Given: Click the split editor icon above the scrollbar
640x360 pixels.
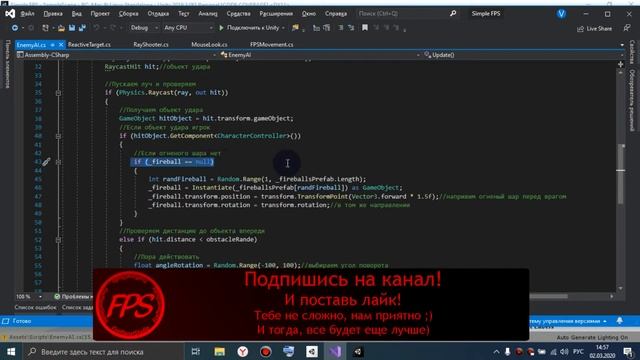Looking at the screenshot, I should click(621, 64).
